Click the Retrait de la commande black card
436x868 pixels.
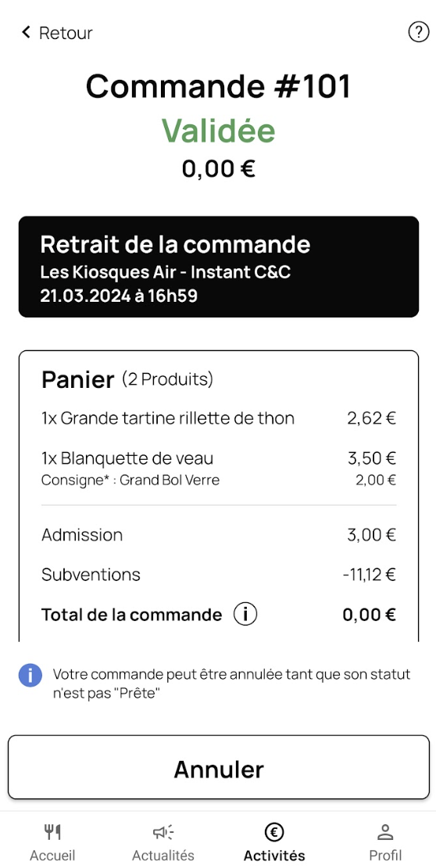(x=219, y=267)
